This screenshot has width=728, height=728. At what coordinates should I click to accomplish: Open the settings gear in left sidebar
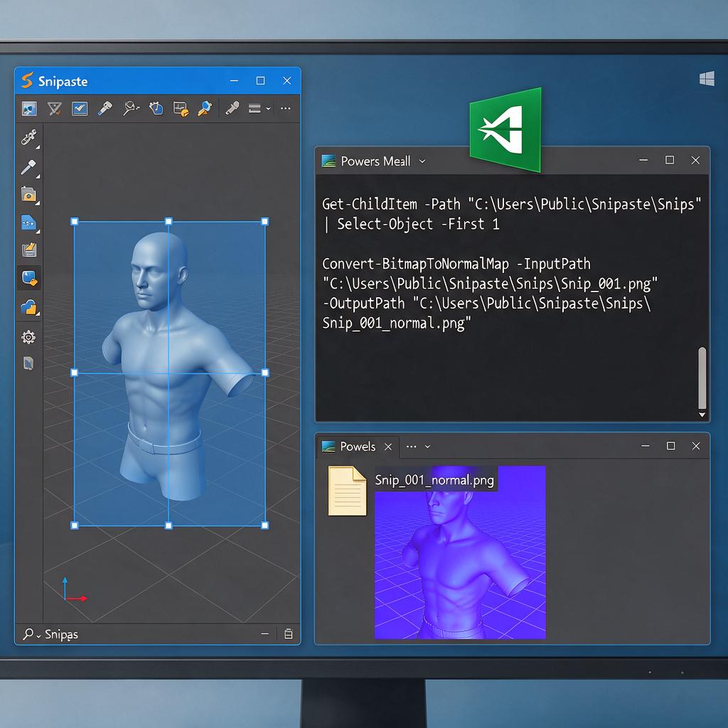pyautogui.click(x=28, y=337)
